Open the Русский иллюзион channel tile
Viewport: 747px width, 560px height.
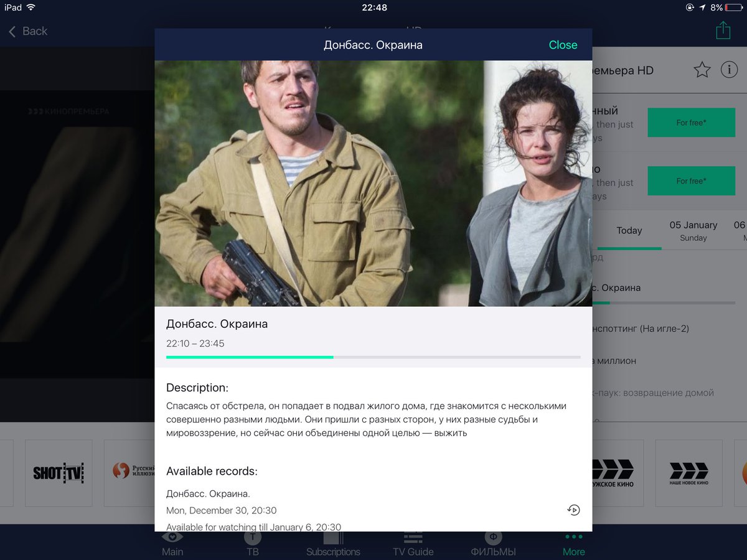click(129, 473)
